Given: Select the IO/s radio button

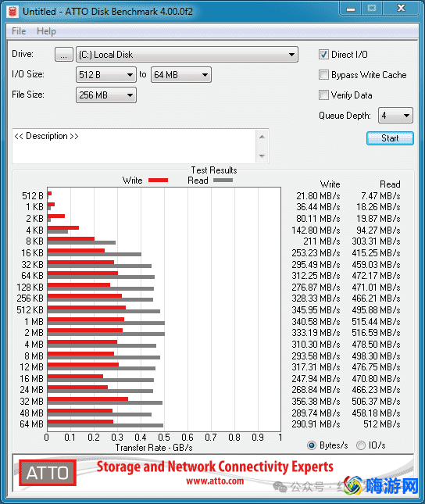Looking at the screenshot, I should pyautogui.click(x=361, y=445).
